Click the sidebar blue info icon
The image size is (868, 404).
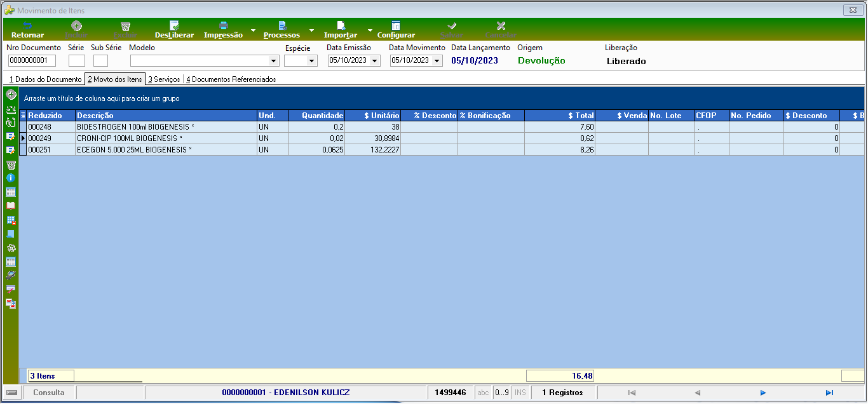(x=11, y=178)
